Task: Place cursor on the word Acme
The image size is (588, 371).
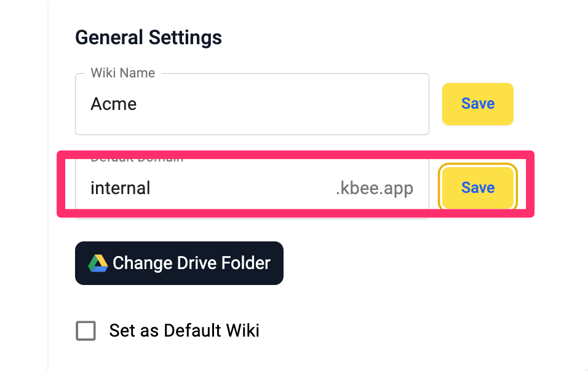Action: 114,104
